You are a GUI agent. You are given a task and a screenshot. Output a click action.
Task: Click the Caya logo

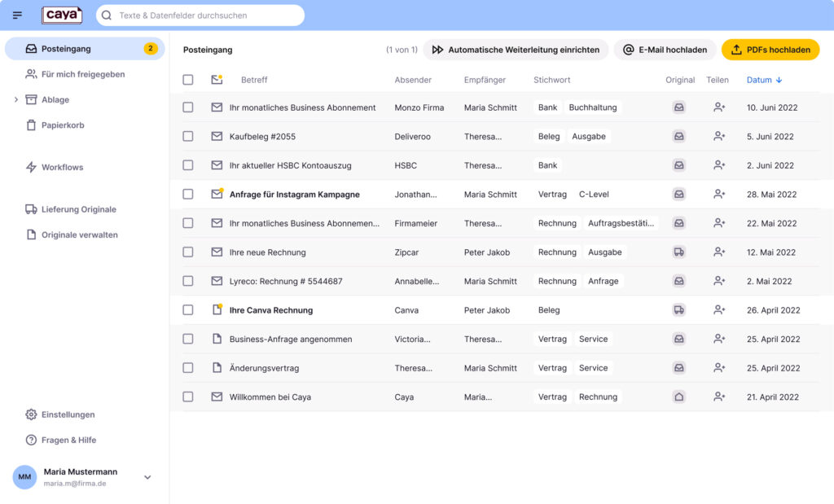pyautogui.click(x=62, y=15)
